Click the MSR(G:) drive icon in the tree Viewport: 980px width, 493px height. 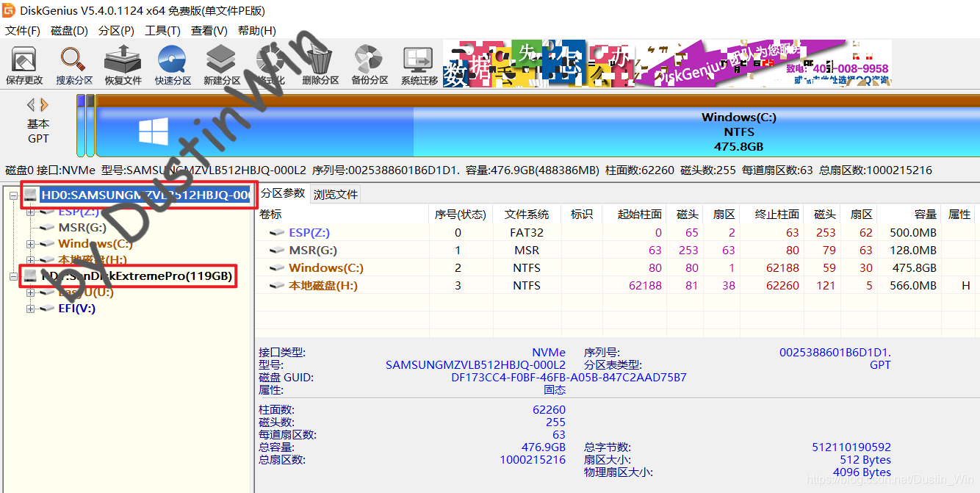[x=48, y=228]
